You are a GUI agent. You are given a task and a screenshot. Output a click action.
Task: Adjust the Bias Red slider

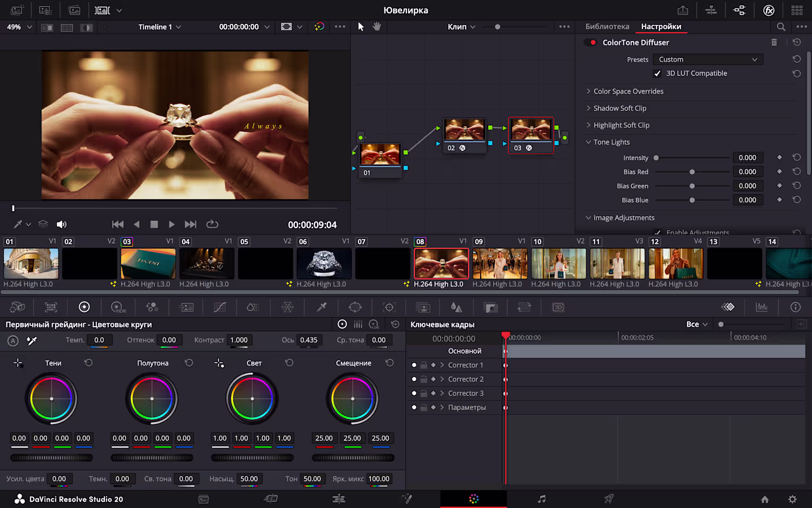(x=692, y=172)
